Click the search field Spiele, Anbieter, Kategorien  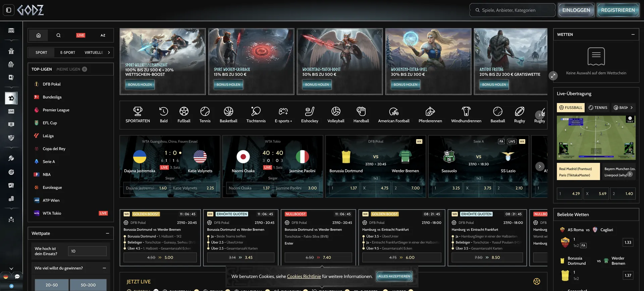coord(513,10)
